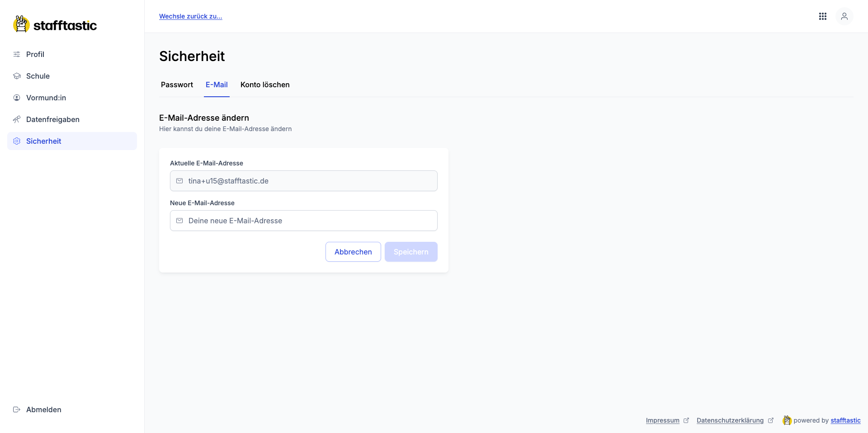Open the Wechsle zurück zu... link
This screenshot has width=868, height=433.
190,16
